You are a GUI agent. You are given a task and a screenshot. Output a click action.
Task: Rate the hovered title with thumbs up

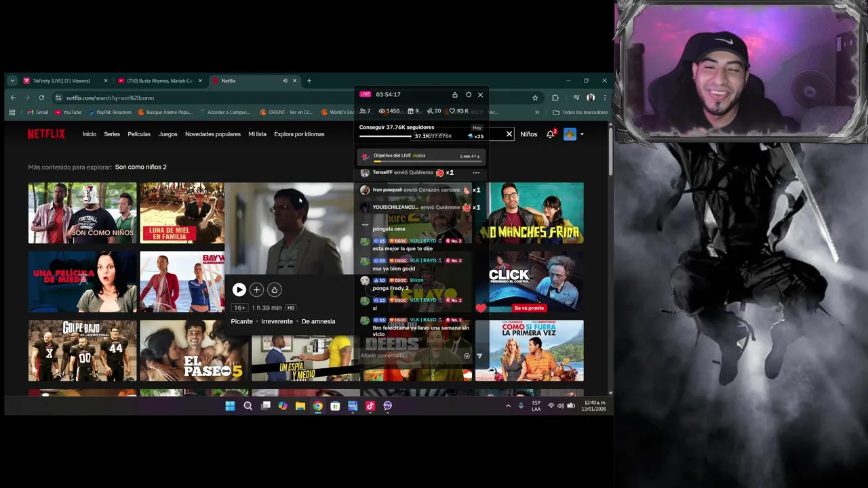[x=274, y=289]
